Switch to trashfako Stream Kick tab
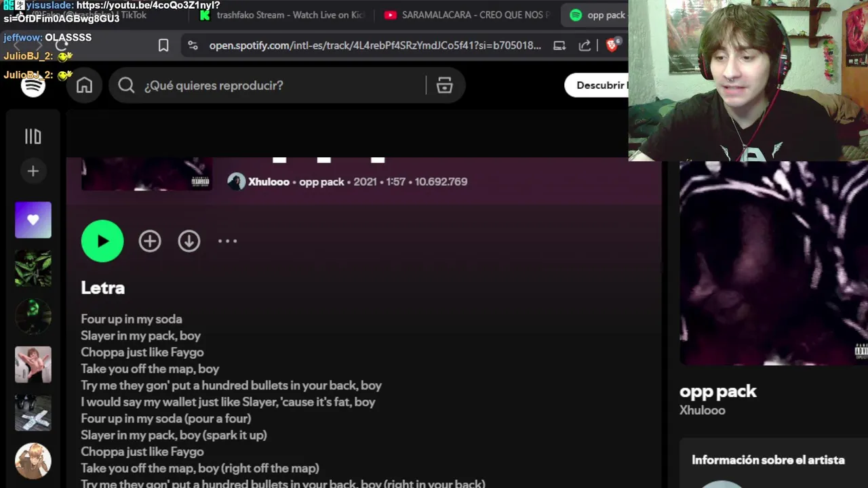 click(281, 15)
